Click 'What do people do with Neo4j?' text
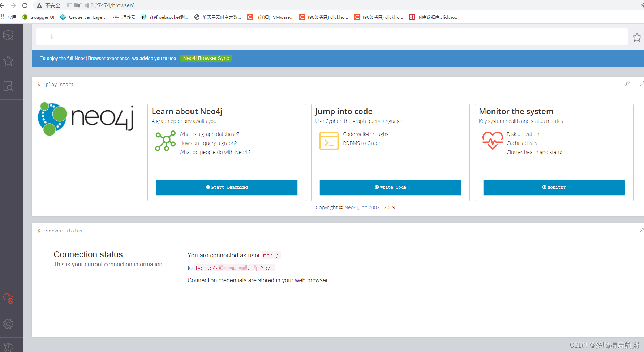Screen dimensions: 644x352 click(x=215, y=152)
